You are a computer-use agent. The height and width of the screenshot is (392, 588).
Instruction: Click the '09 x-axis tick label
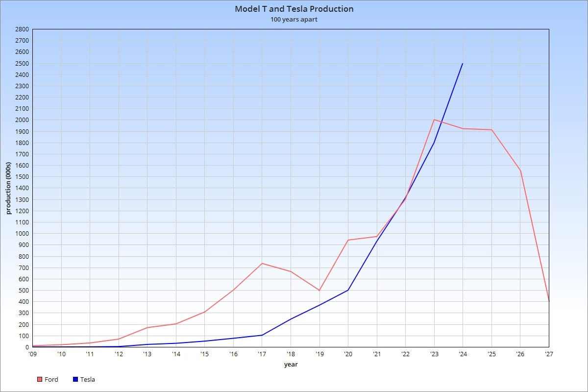coord(32,353)
